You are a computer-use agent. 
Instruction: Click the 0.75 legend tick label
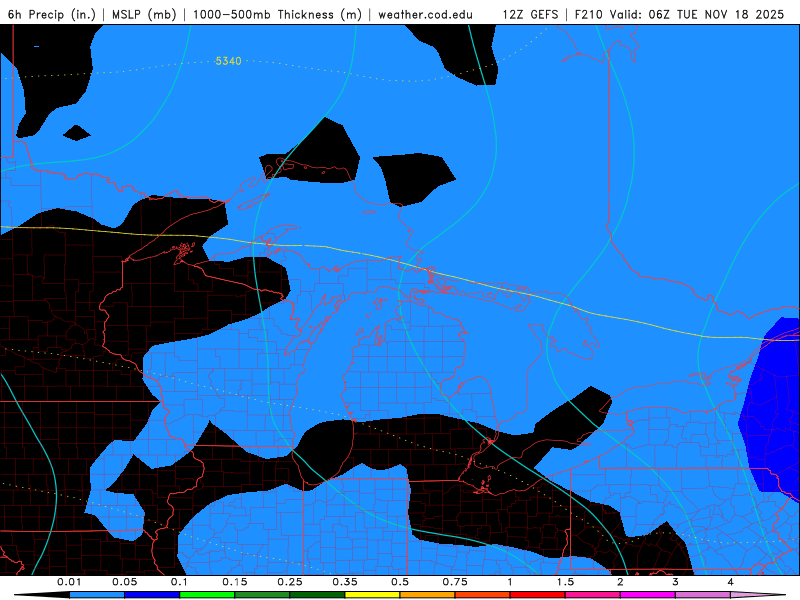(x=455, y=582)
